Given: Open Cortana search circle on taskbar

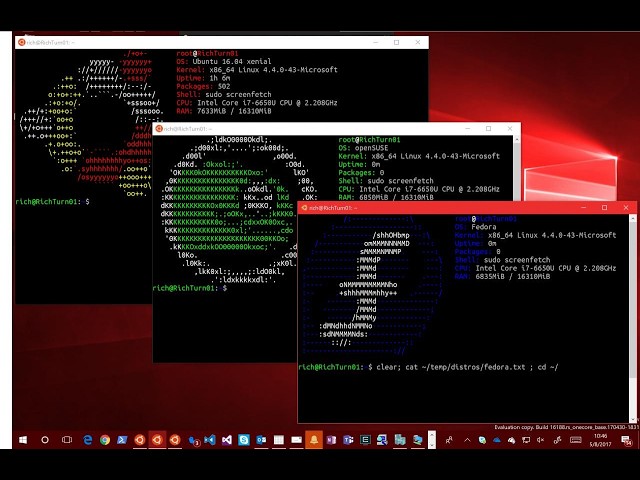Looking at the screenshot, I should pyautogui.click(x=45, y=440).
